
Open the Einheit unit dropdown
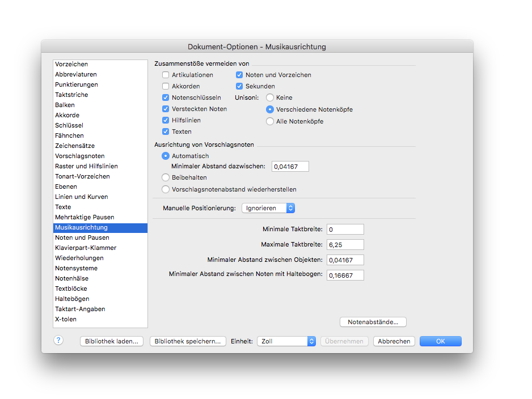(286, 341)
